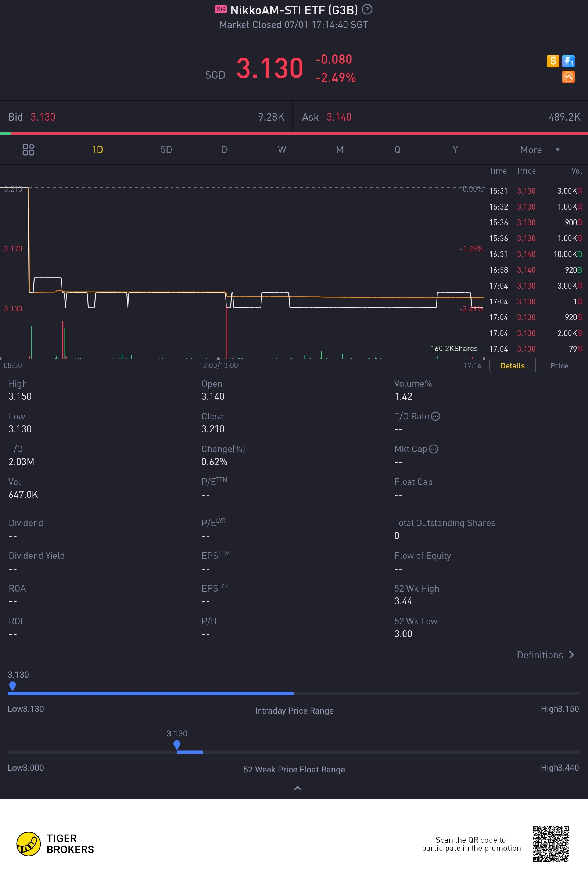Click the NikkoAM-STI ETF (G3B) title
This screenshot has width=588, height=889.
click(x=294, y=10)
